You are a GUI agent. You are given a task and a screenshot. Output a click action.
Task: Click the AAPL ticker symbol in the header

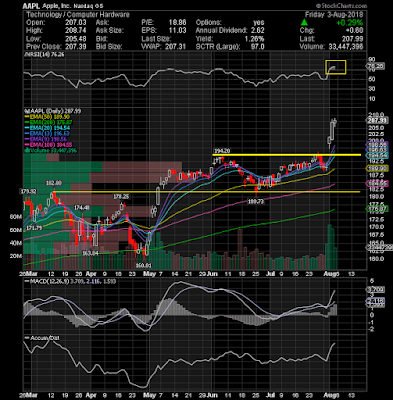pyautogui.click(x=32, y=6)
